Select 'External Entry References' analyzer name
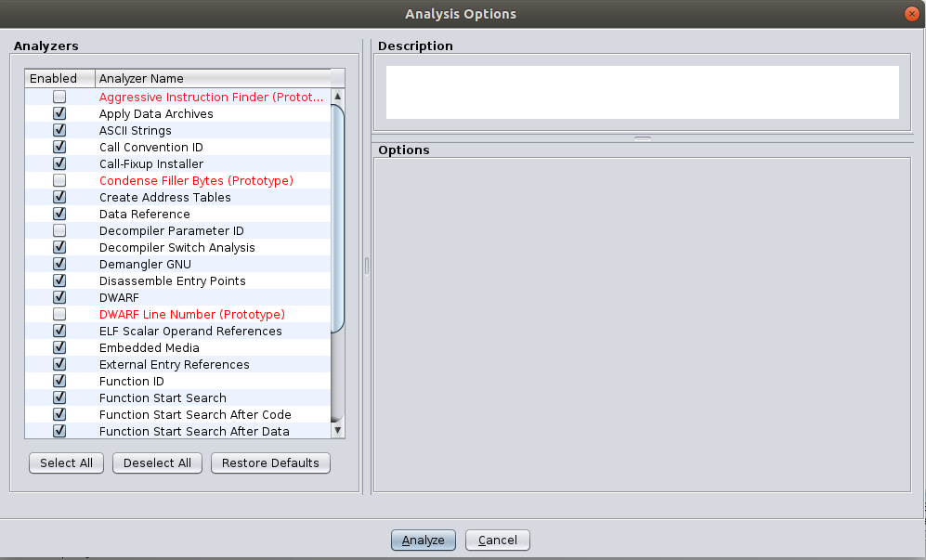926x560 pixels. (175, 364)
